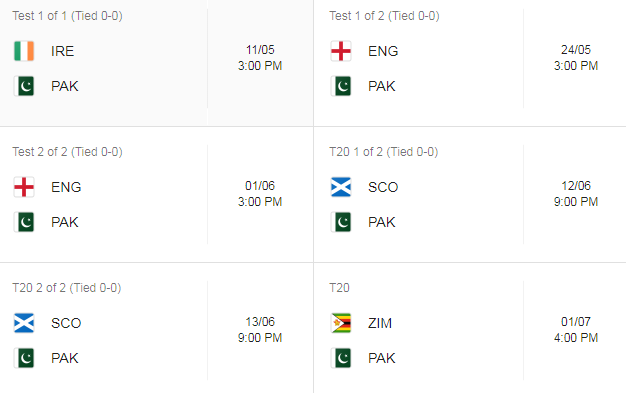Open the match scheduled 24/05 3:00 PM
The height and width of the screenshot is (393, 626).
pos(576,58)
